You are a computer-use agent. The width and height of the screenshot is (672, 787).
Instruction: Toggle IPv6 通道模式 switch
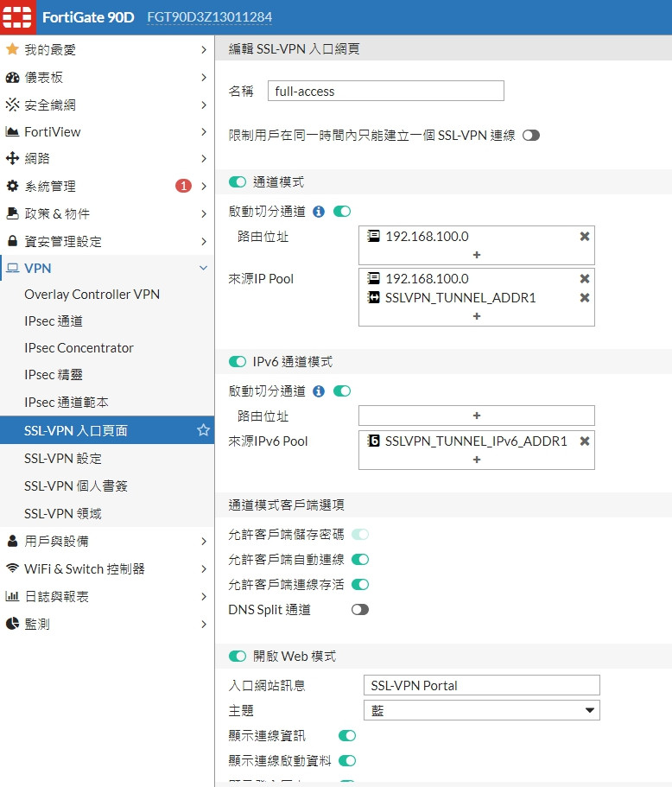point(238,361)
